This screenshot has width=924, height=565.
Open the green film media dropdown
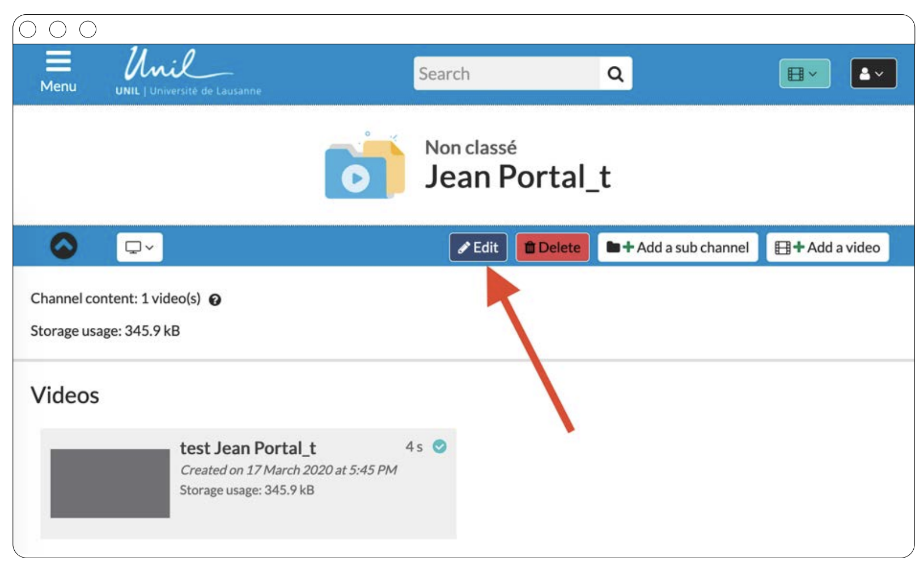point(804,74)
